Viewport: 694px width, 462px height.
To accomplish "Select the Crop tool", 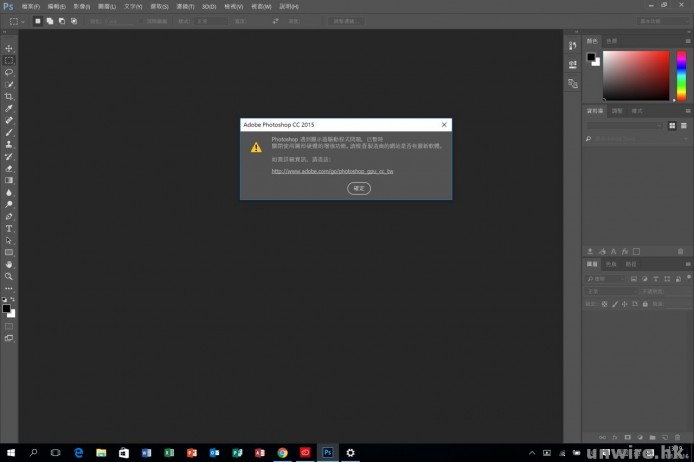I will tap(9, 96).
